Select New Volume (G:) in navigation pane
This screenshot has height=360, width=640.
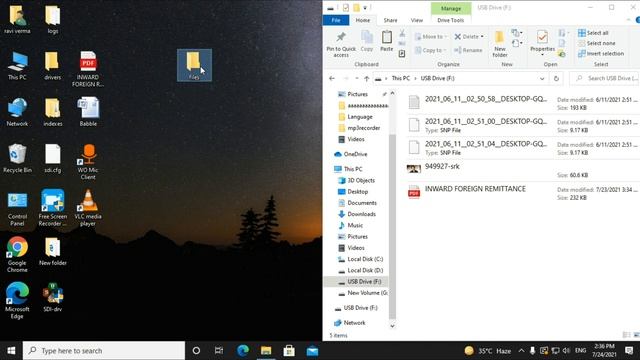pyautogui.click(x=363, y=293)
